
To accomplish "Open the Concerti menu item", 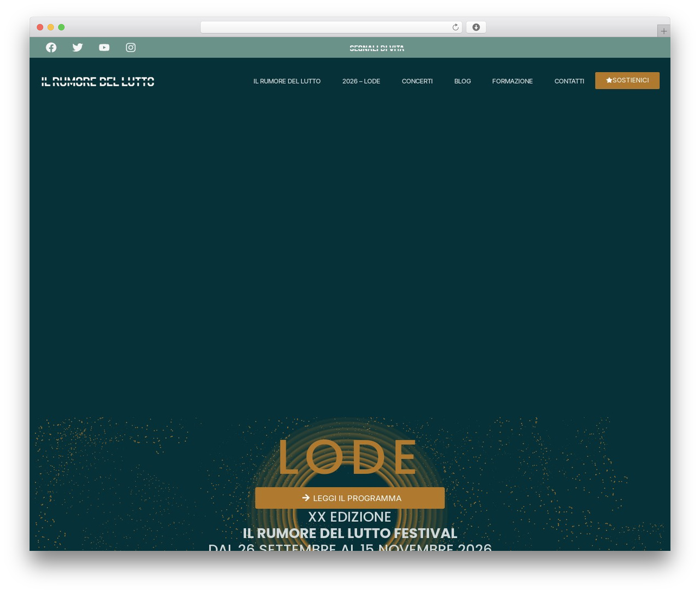I will coord(417,81).
